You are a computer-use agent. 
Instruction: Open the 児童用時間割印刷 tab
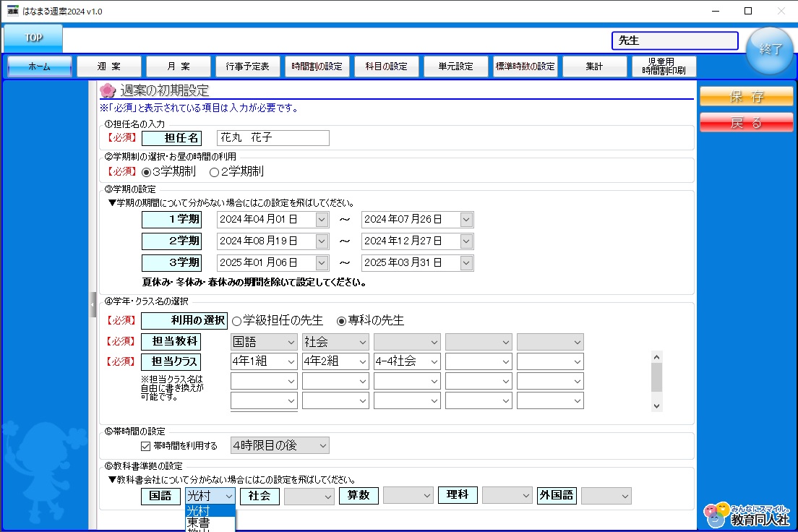(664, 66)
